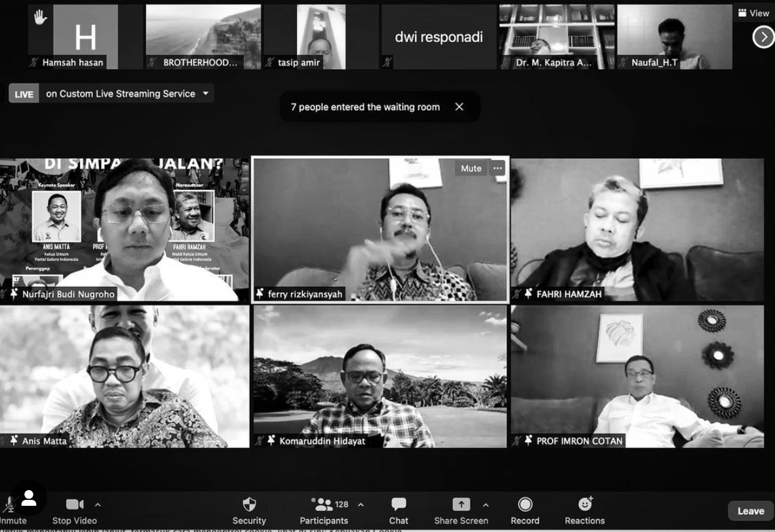Unmute the microphone

coord(9,505)
